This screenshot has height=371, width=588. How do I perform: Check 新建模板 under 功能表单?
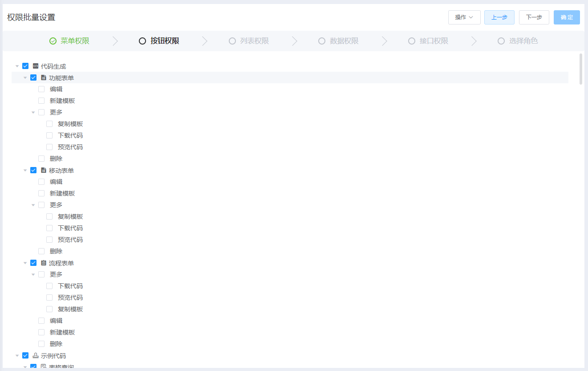[x=41, y=101]
